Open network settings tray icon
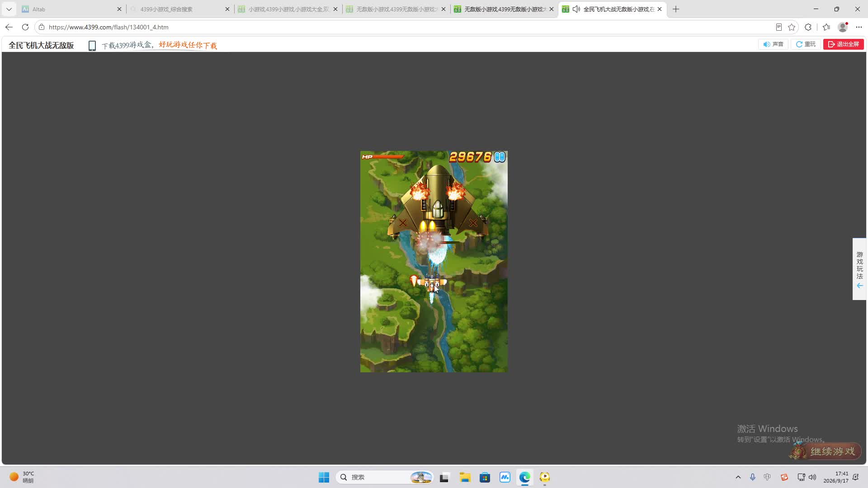 (x=801, y=477)
